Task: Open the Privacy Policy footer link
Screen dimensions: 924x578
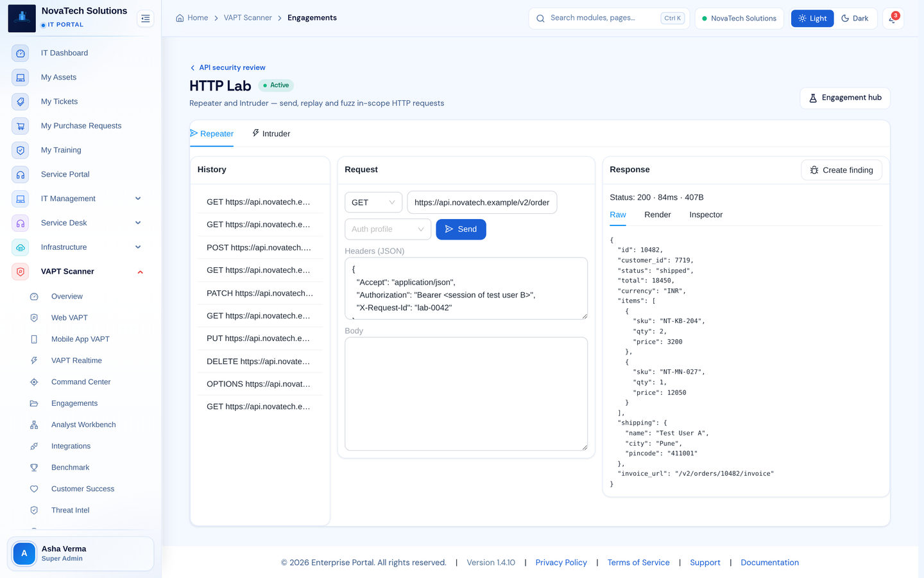Action: click(561, 563)
